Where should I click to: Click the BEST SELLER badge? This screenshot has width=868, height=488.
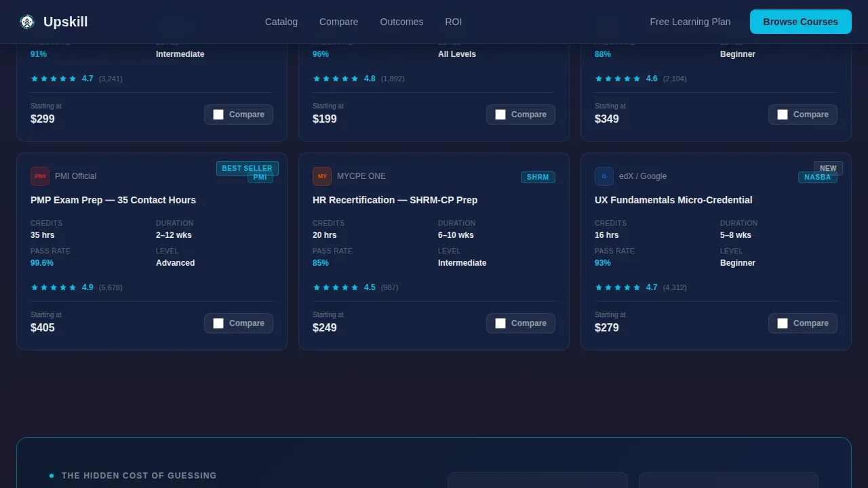click(x=248, y=168)
